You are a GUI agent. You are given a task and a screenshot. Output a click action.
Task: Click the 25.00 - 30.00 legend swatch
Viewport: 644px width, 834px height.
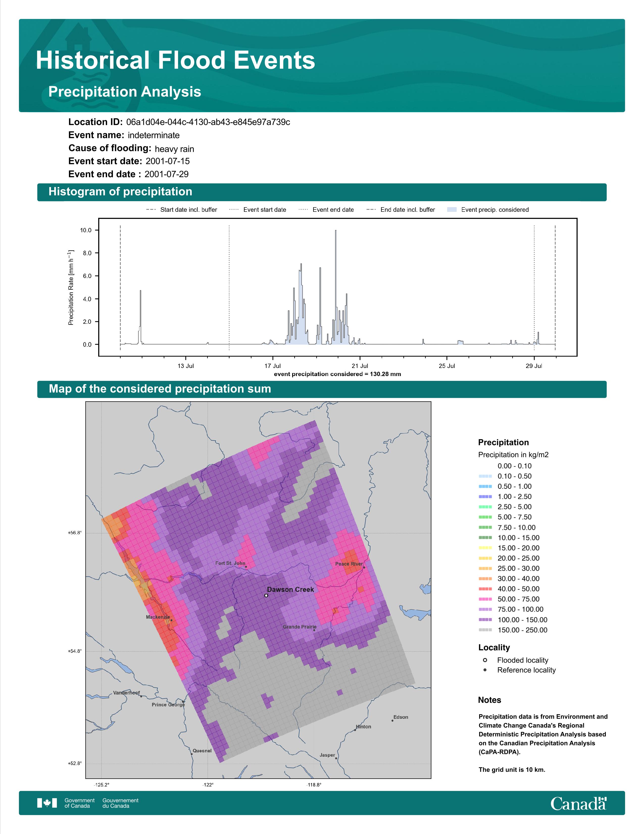point(485,569)
